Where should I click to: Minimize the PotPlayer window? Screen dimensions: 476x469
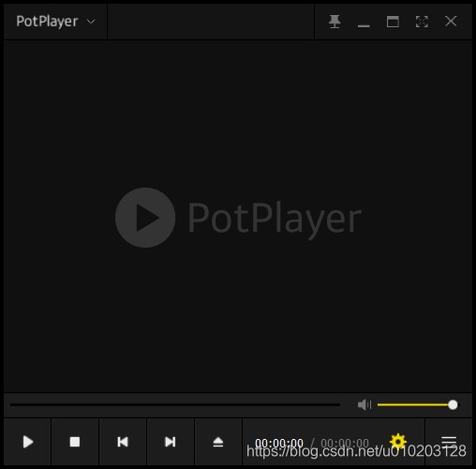364,22
